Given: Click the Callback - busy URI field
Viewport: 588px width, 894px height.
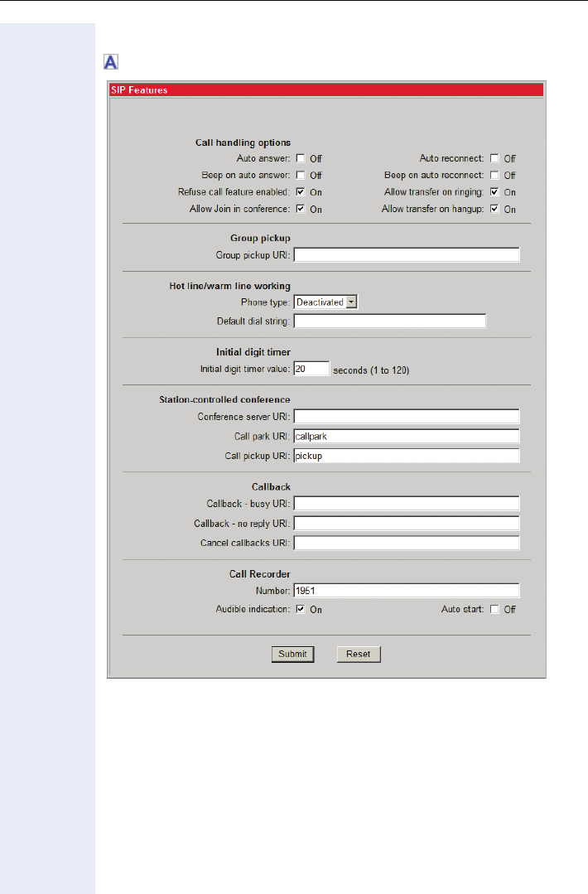Looking at the screenshot, I should (407, 504).
